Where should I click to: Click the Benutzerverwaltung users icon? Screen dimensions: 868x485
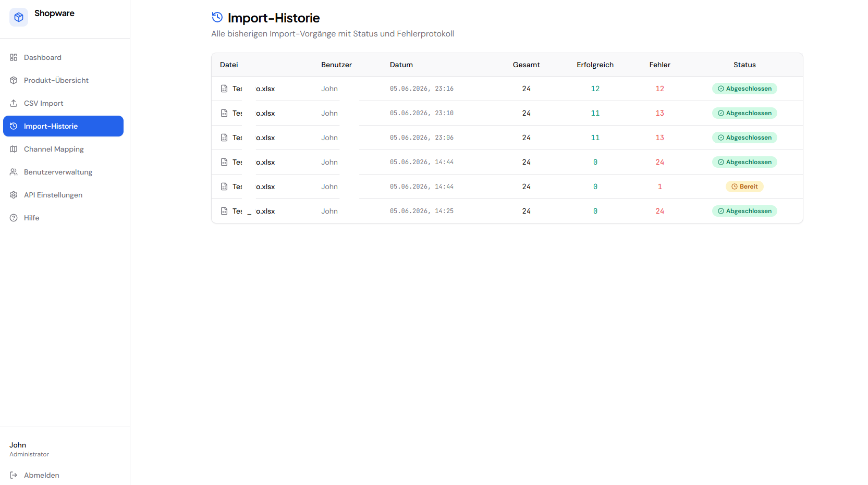14,172
